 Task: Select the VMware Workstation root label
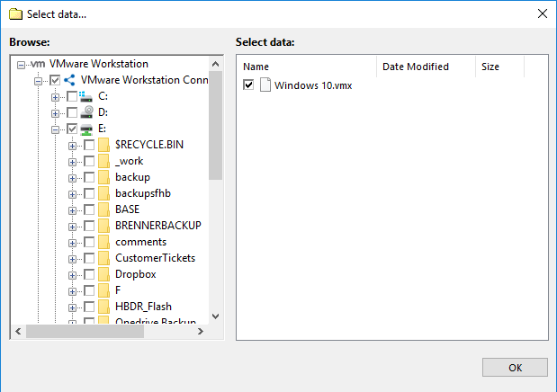(99, 64)
